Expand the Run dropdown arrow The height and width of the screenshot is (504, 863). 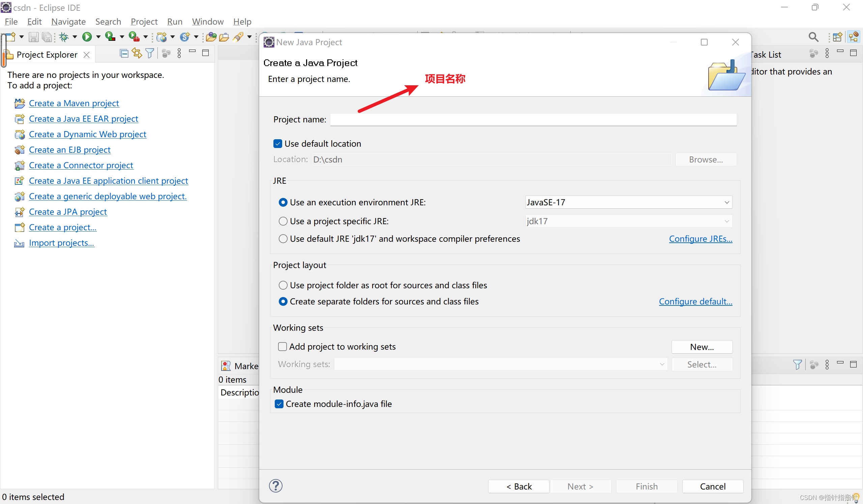coord(98,37)
